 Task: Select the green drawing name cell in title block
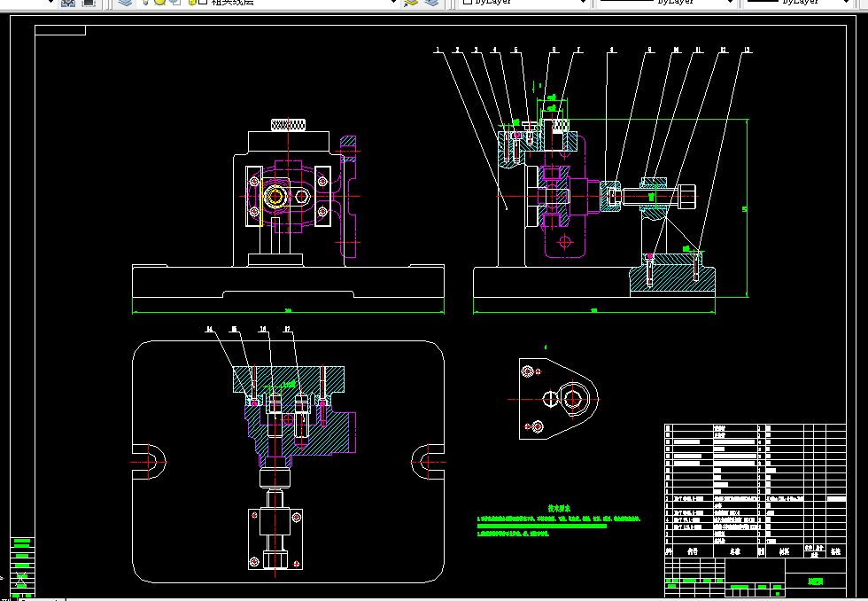click(816, 581)
